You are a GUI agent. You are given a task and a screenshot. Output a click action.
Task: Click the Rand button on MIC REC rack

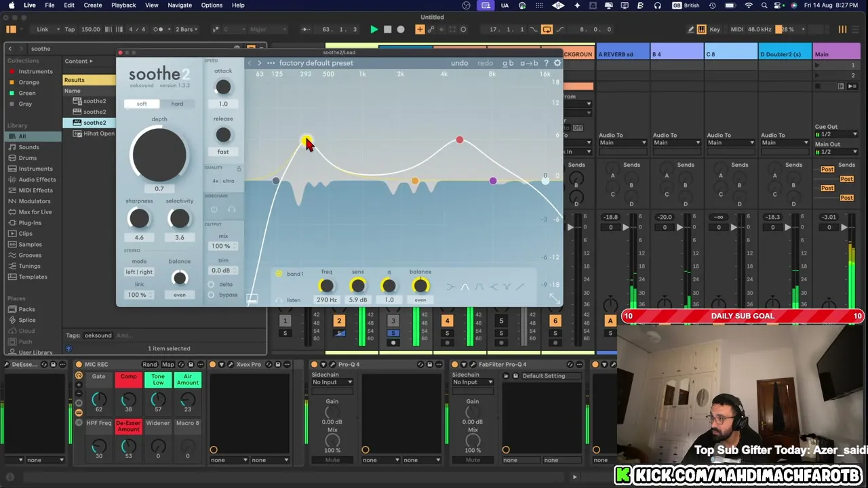(150, 365)
